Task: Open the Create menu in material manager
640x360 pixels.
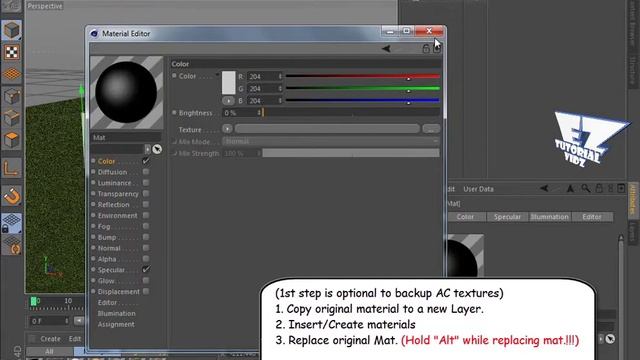Action: [x=51, y=339]
